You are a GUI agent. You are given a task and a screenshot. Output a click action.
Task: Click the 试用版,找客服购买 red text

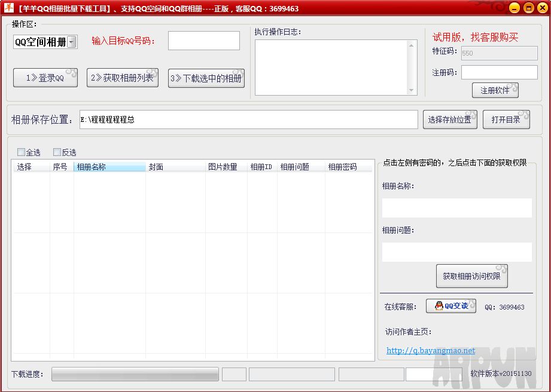click(475, 37)
